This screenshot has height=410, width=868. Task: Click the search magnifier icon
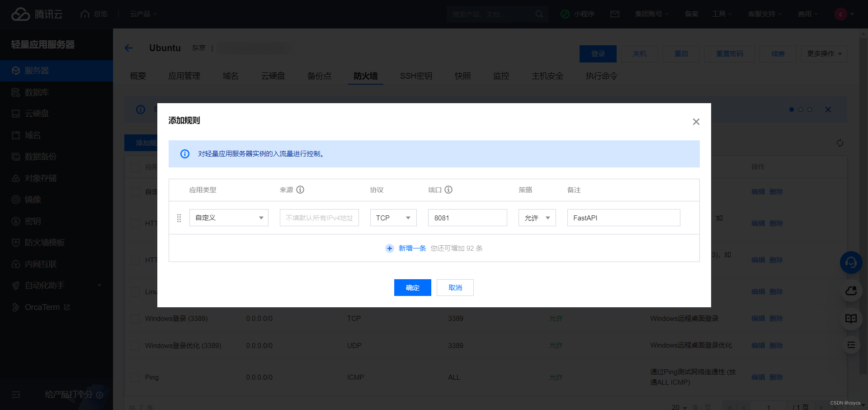point(539,14)
